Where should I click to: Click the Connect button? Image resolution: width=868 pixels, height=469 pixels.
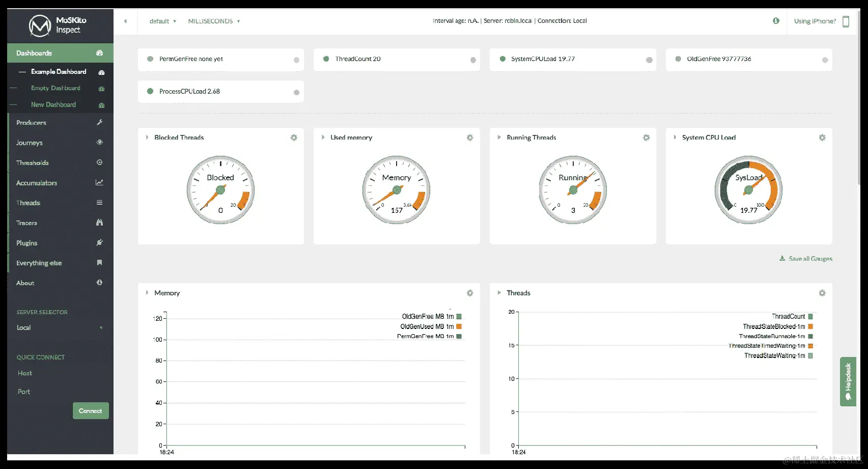[91, 411]
